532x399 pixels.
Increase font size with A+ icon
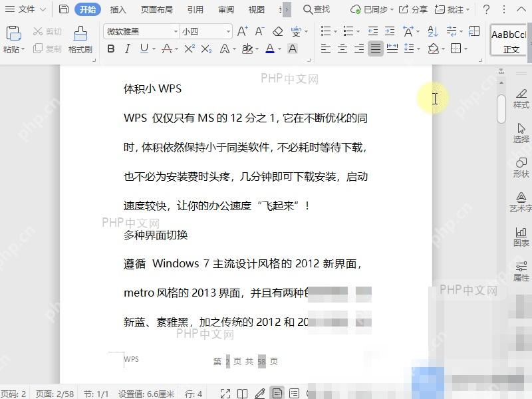[x=242, y=31]
